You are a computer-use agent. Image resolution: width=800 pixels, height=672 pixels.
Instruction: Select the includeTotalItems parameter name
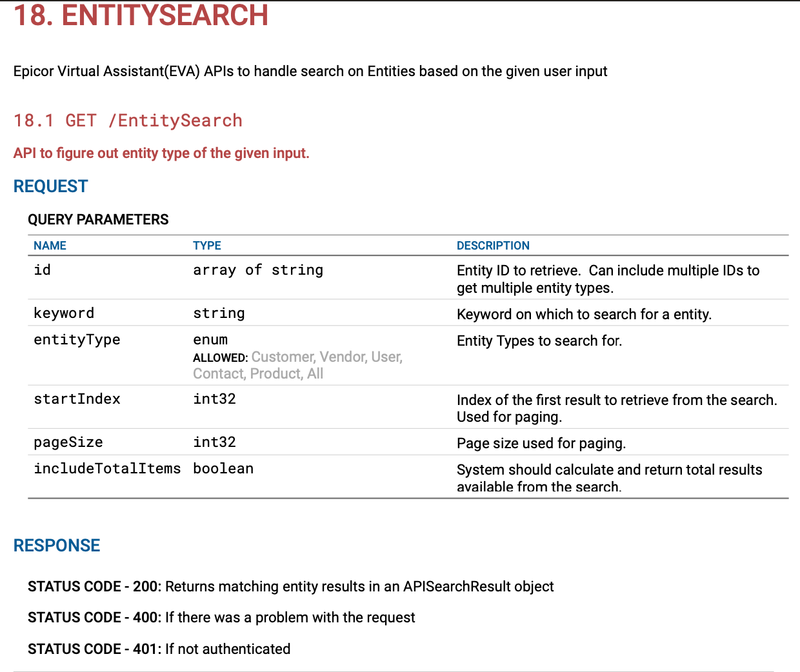[x=107, y=469]
